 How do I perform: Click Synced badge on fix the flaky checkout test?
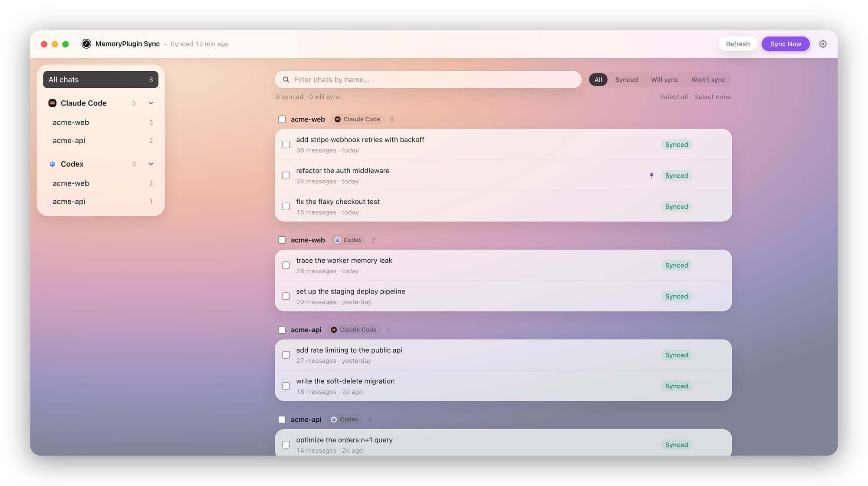[x=676, y=207]
